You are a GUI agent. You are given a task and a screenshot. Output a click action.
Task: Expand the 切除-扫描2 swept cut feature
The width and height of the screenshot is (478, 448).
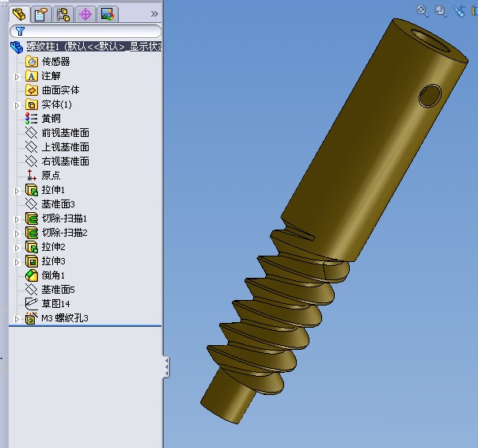17,234
